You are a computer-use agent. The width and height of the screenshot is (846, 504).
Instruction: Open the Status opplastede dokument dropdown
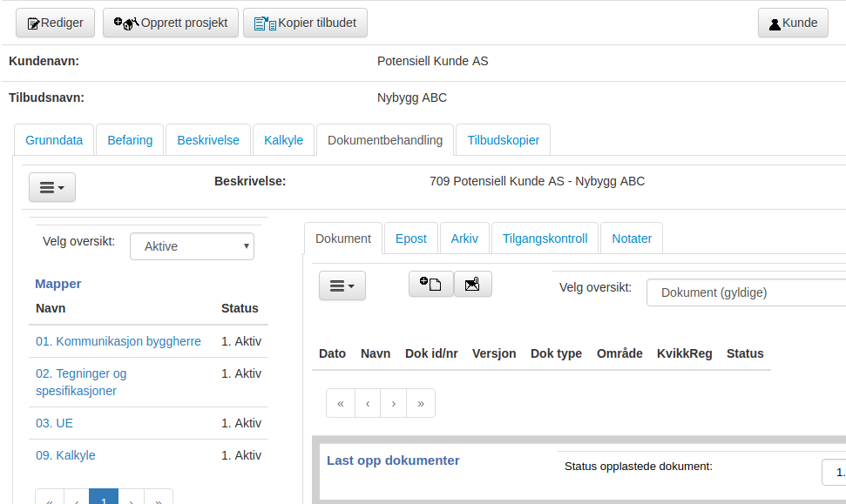coord(834,472)
